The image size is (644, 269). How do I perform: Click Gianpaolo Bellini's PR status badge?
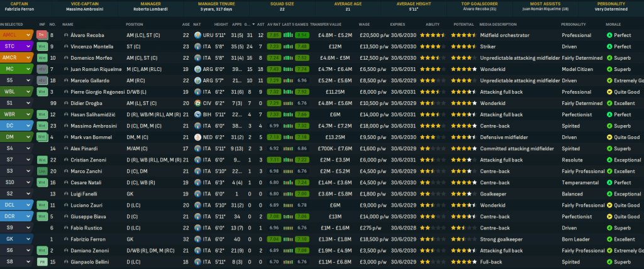point(42,261)
